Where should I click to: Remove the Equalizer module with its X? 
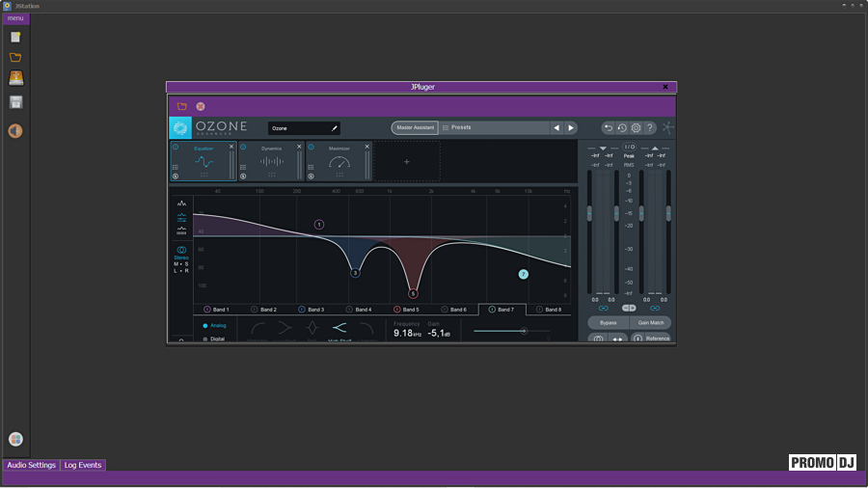click(x=231, y=148)
